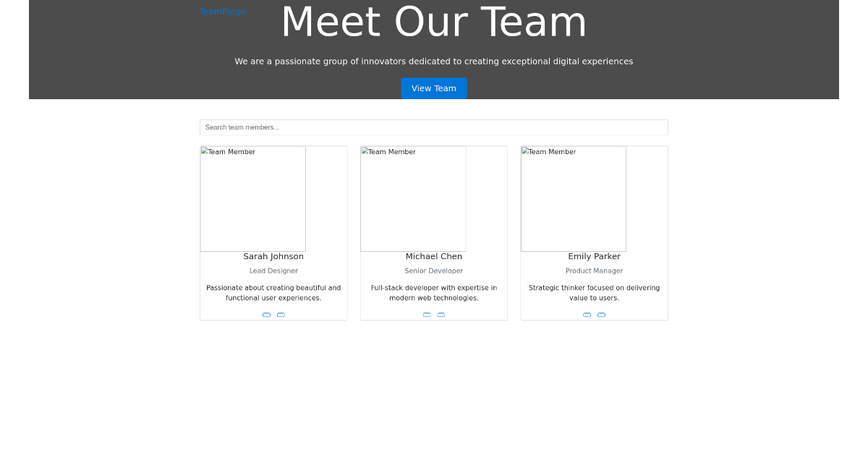868x456 pixels.
Task: Open the TeamForge logo link
Action: tap(223, 12)
